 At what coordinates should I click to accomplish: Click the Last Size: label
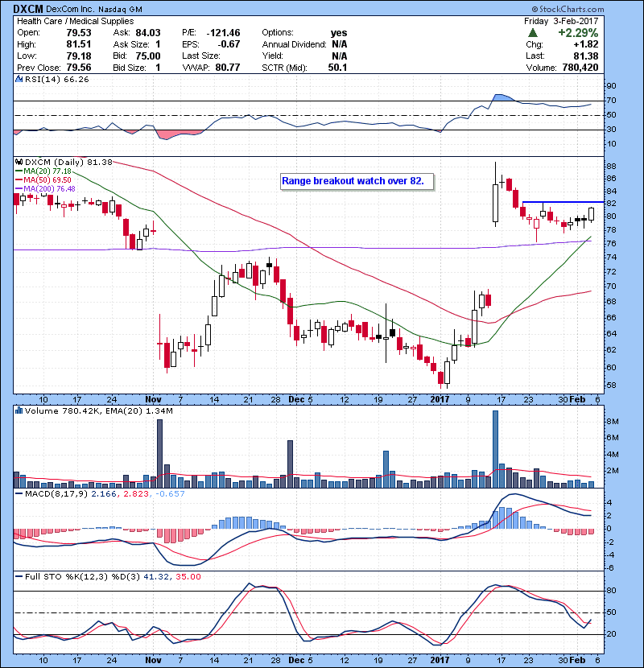[201, 56]
